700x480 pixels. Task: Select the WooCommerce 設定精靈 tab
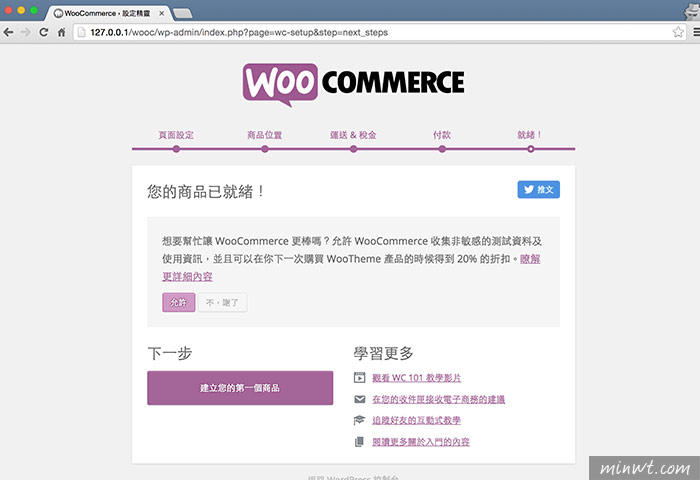pyautogui.click(x=107, y=13)
